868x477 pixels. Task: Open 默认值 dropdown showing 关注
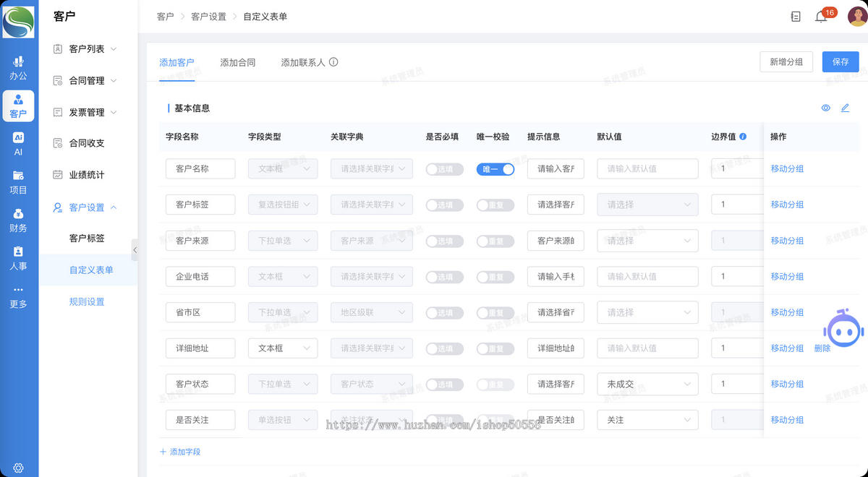pos(647,420)
